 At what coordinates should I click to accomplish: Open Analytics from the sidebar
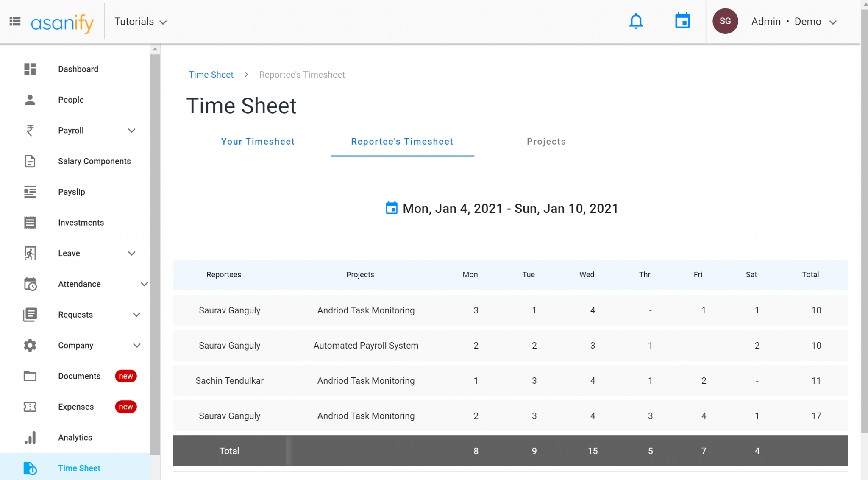(x=75, y=437)
